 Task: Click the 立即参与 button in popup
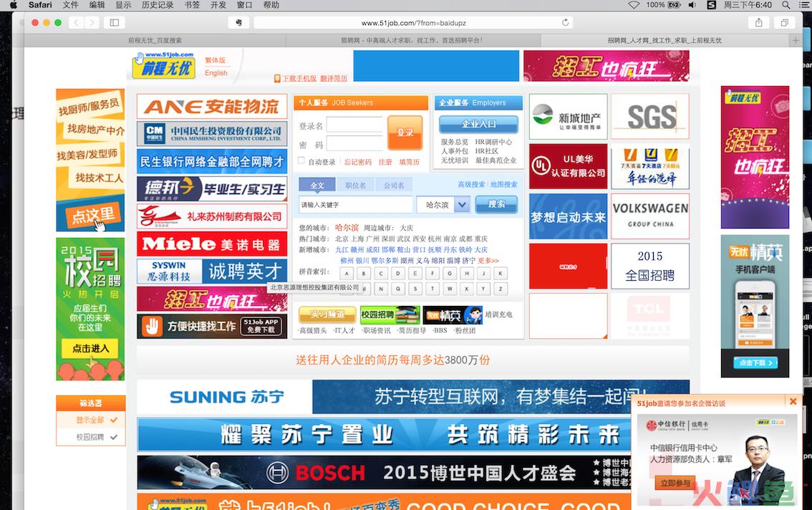coord(675,483)
